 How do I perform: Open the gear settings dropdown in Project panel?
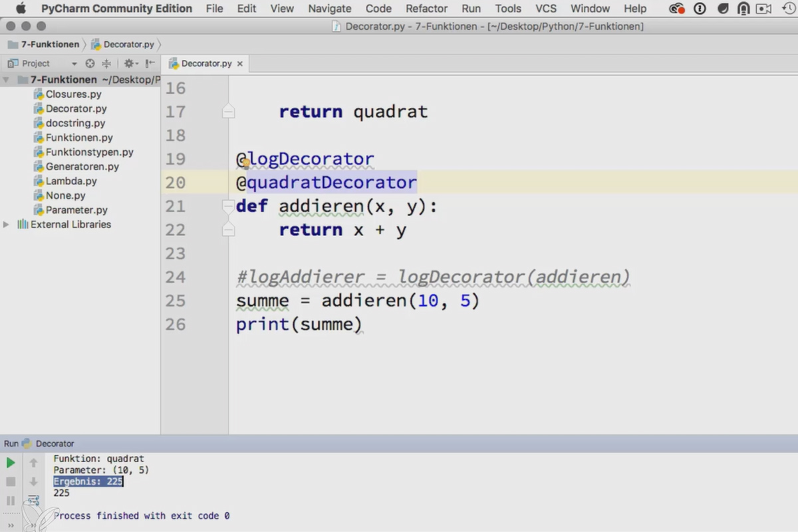pos(131,63)
